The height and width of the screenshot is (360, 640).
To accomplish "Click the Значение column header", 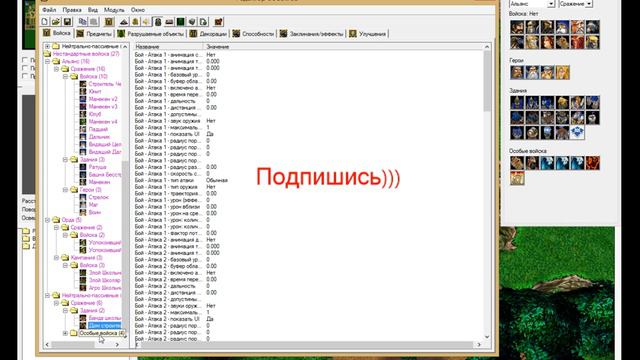I will point(343,47).
